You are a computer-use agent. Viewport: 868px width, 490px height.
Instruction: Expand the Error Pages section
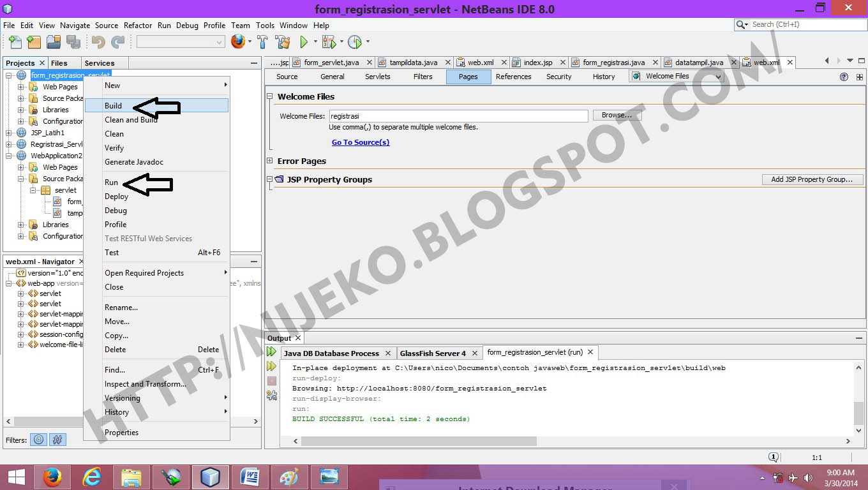click(269, 161)
